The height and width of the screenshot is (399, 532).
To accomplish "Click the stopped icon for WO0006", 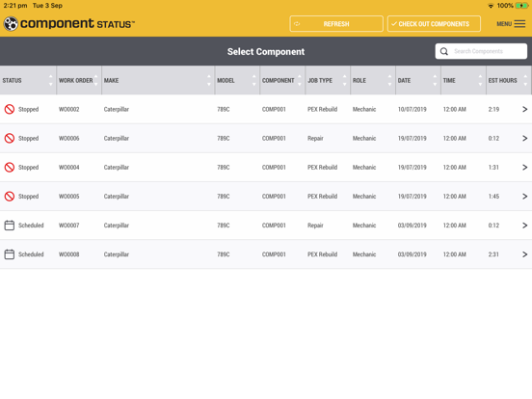I will pos(10,138).
